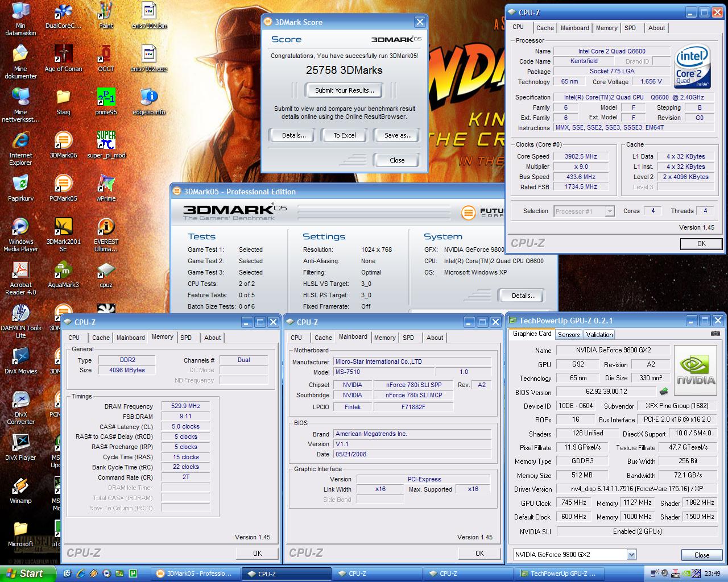Close the 3DMark Score dialog via Close button
This screenshot has height=582, width=728.
tap(397, 160)
